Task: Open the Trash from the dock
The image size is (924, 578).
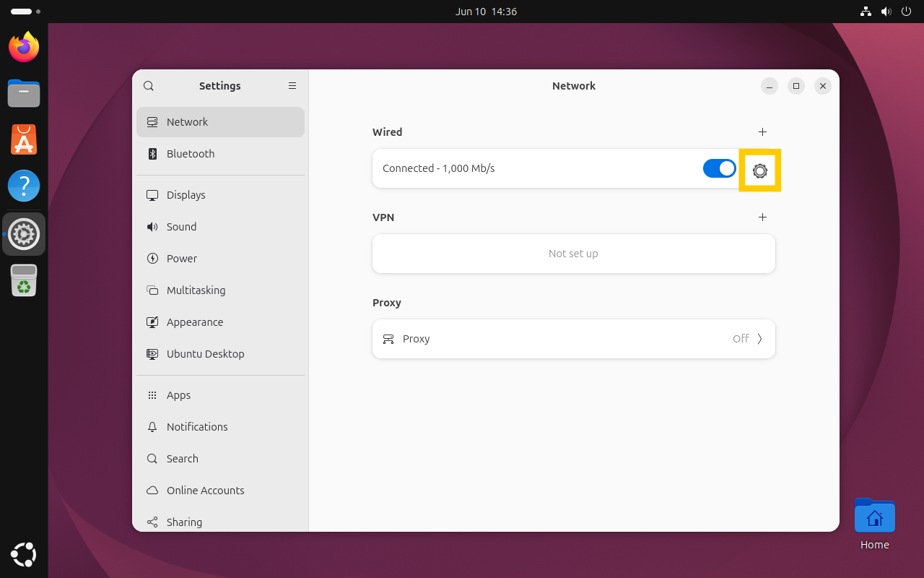Action: pos(24,280)
